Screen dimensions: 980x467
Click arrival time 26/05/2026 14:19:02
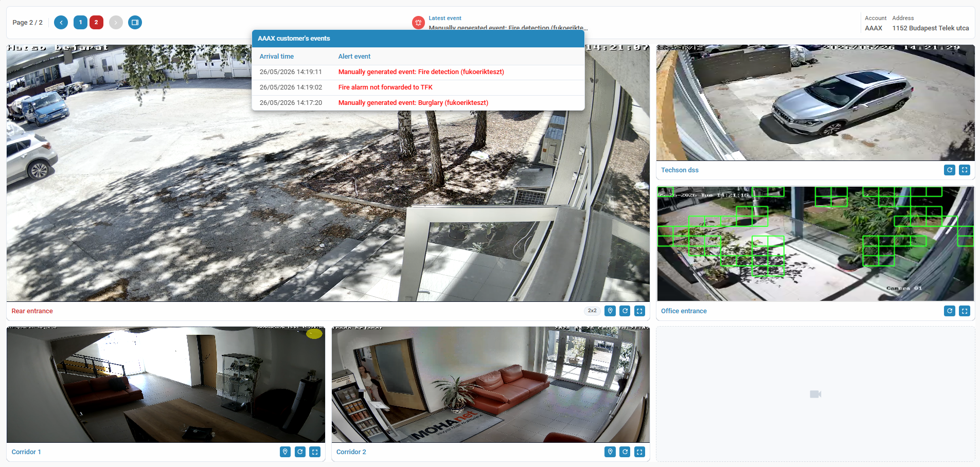pos(291,87)
